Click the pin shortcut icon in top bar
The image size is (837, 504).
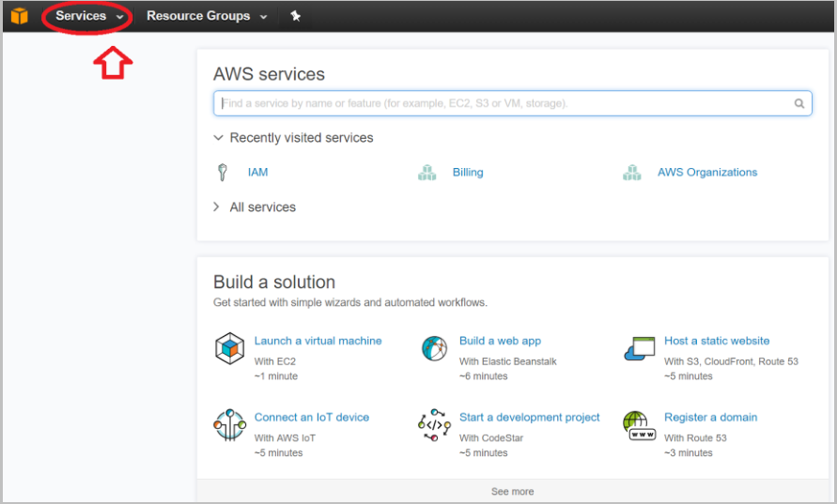pyautogui.click(x=295, y=16)
